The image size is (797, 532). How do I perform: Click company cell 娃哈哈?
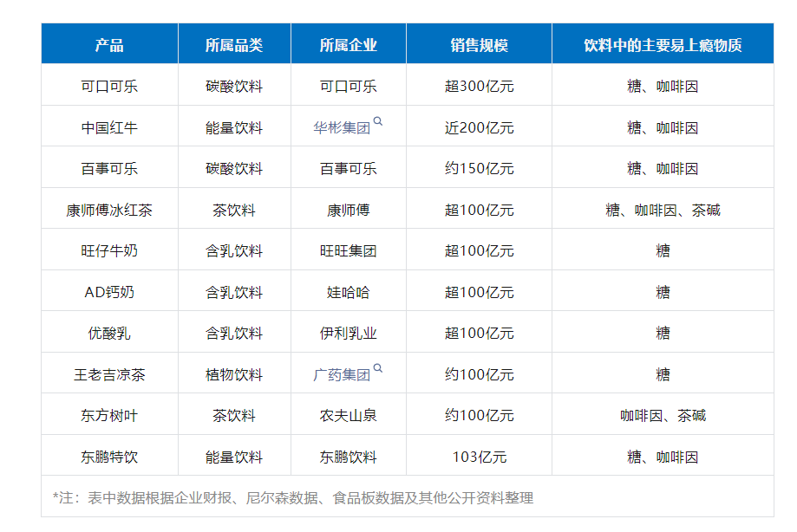[x=348, y=292]
